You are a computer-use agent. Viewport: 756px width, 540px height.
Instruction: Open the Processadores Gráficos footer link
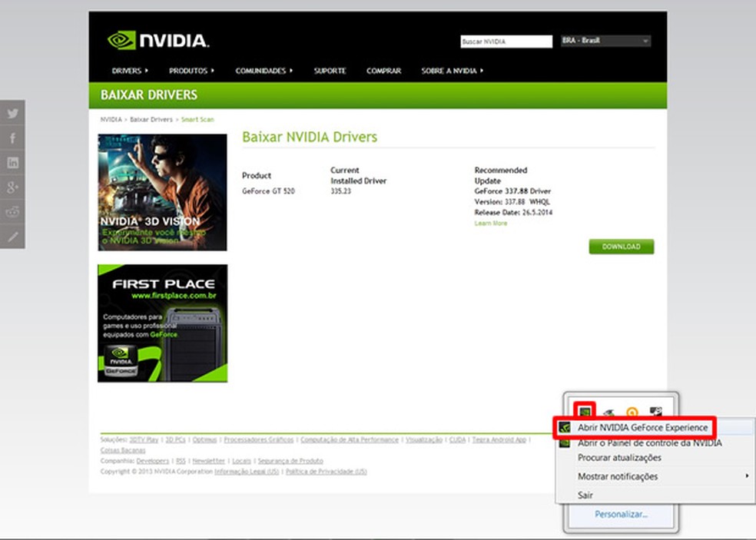(258, 439)
